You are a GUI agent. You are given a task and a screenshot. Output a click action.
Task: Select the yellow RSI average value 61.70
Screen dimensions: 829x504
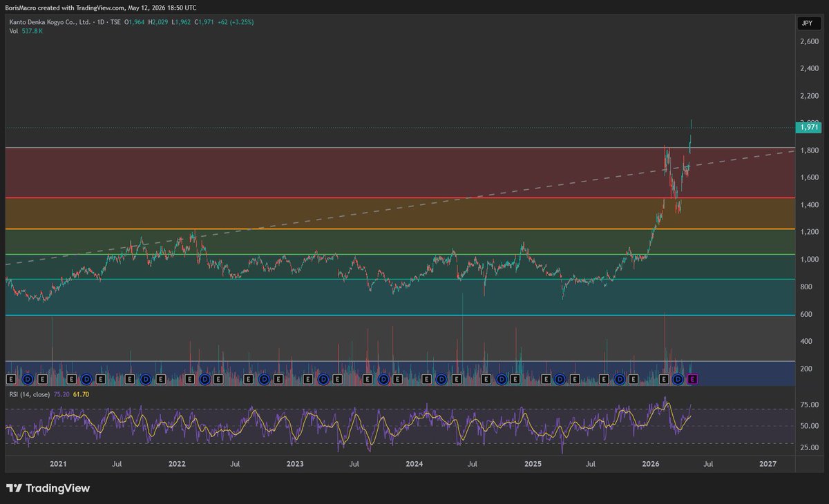[x=81, y=394]
